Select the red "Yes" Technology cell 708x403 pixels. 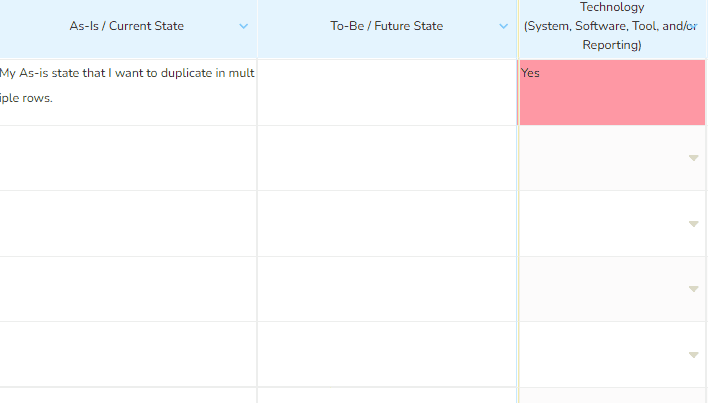612,93
